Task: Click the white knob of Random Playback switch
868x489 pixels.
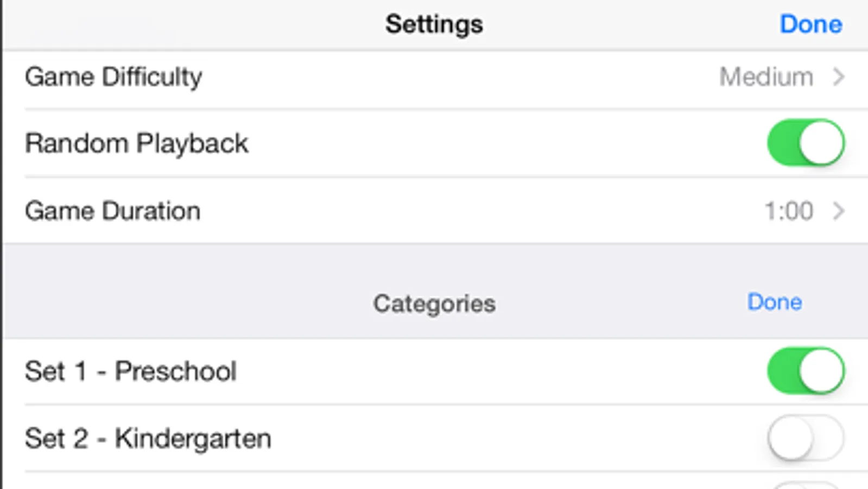Action: tap(822, 143)
